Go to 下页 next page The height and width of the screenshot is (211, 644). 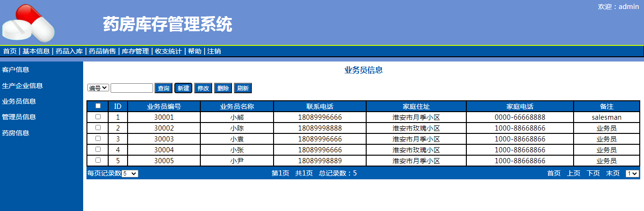coord(593,173)
